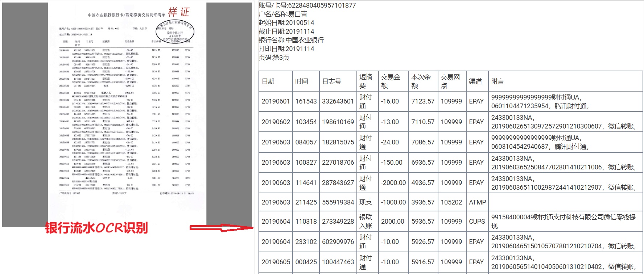Viewport: 644px width, 274px height.
Task: Click time cell 084057
Action: pos(306,142)
